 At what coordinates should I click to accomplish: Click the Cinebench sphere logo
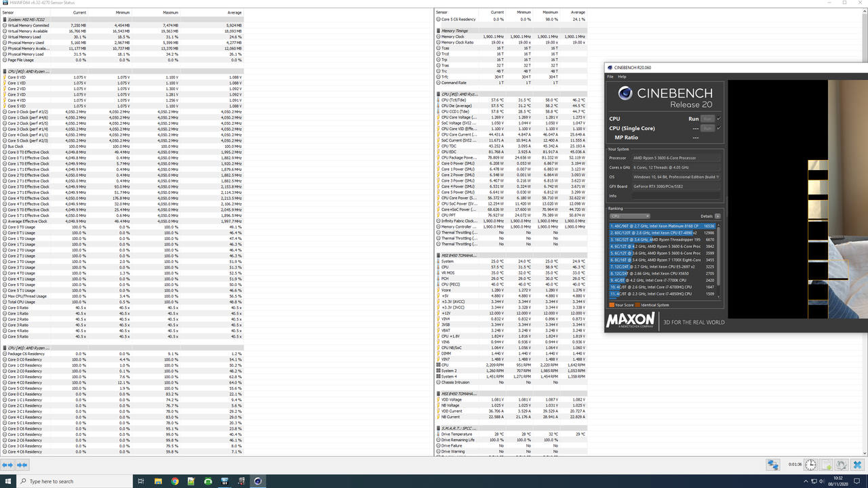tap(625, 93)
